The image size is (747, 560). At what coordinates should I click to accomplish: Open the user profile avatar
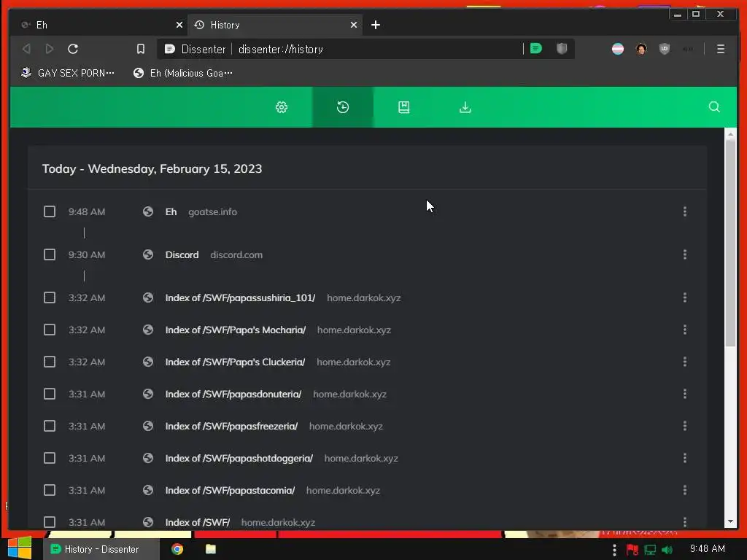(641, 49)
